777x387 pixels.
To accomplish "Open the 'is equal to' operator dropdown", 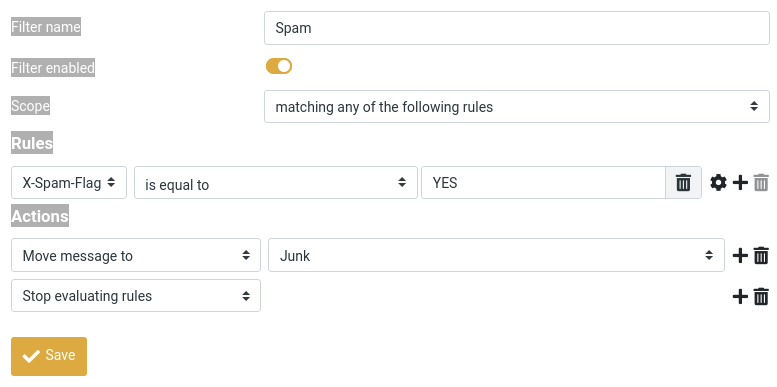I will click(276, 183).
